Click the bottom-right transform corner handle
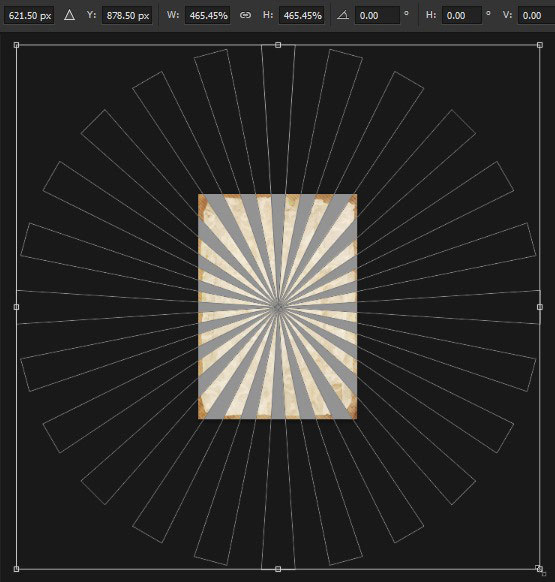 tap(539, 569)
